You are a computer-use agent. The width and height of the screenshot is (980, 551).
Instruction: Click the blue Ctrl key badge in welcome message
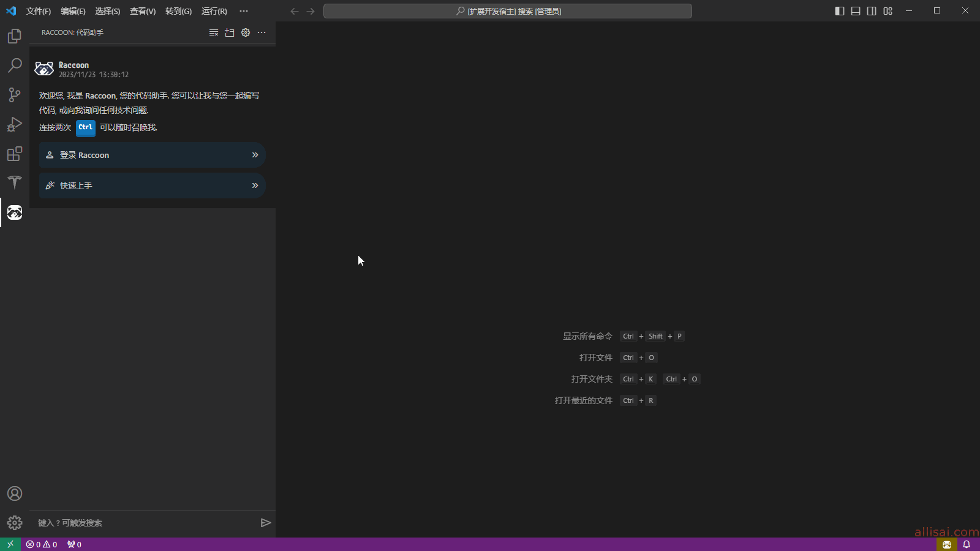click(86, 127)
